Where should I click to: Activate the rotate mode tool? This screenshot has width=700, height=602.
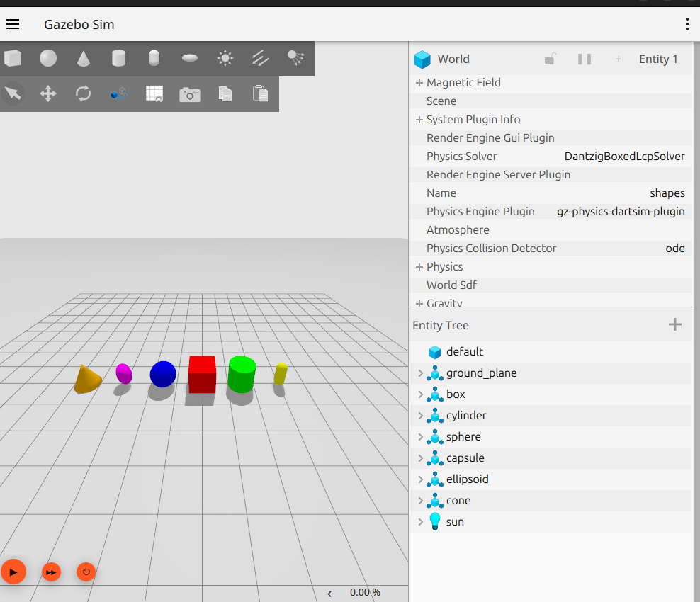tap(84, 93)
